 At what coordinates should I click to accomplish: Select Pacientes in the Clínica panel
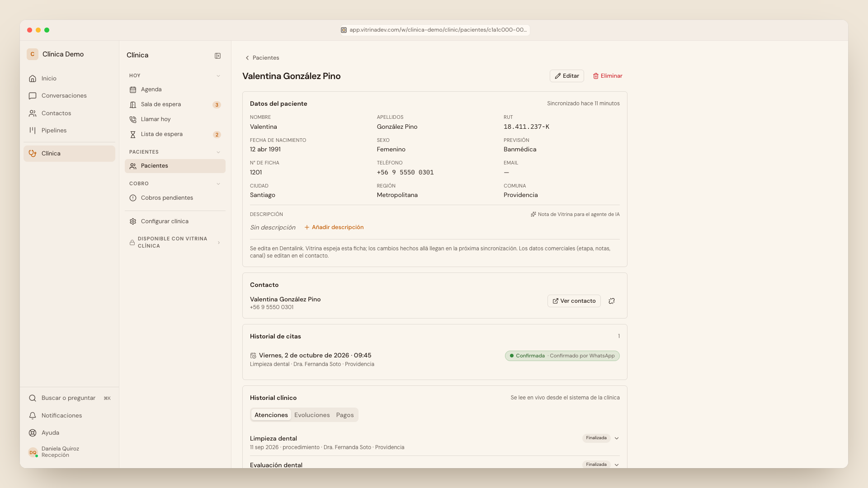point(175,166)
